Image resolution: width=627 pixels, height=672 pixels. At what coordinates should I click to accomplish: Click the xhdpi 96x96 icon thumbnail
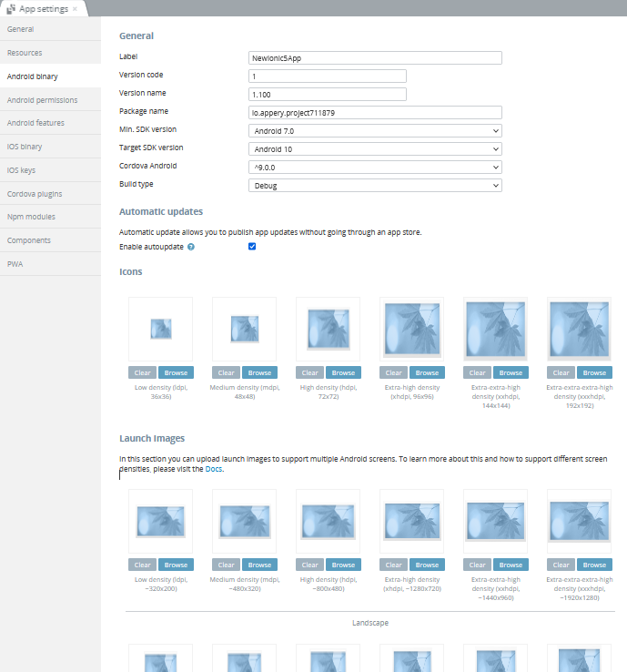(412, 329)
